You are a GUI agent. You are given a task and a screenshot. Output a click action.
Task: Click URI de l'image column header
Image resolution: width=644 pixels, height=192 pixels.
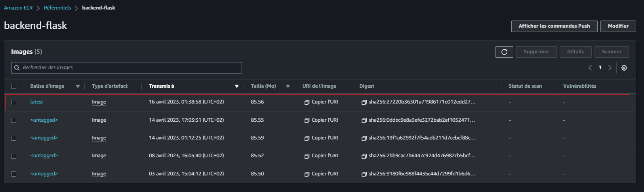pyautogui.click(x=319, y=86)
